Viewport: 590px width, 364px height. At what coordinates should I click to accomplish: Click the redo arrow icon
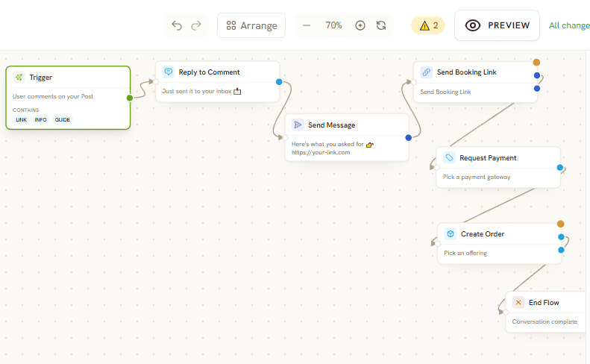[196, 25]
